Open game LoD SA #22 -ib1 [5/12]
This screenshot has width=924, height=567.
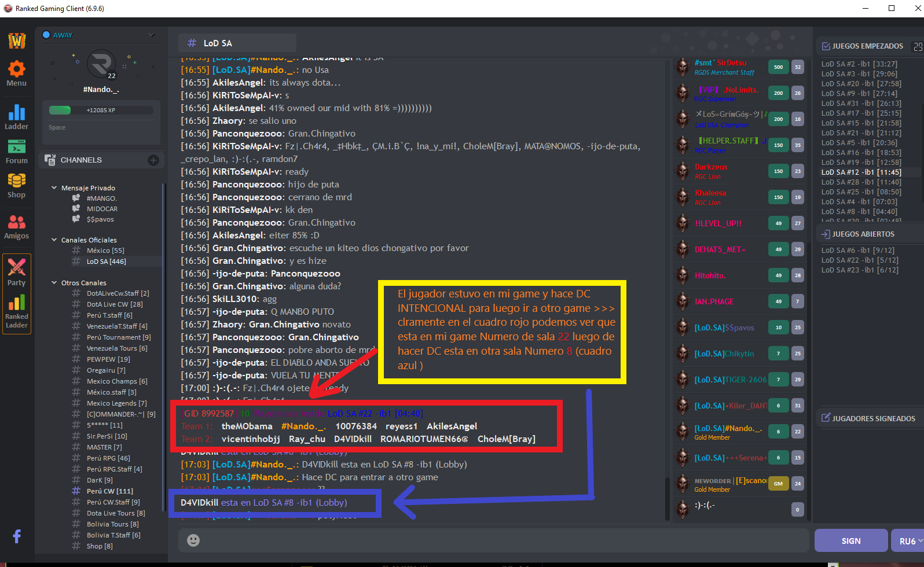[x=860, y=260]
